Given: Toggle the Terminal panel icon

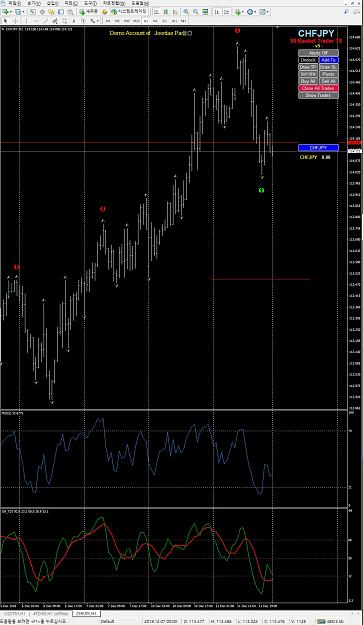Looking at the screenshot, I should pos(61,12).
